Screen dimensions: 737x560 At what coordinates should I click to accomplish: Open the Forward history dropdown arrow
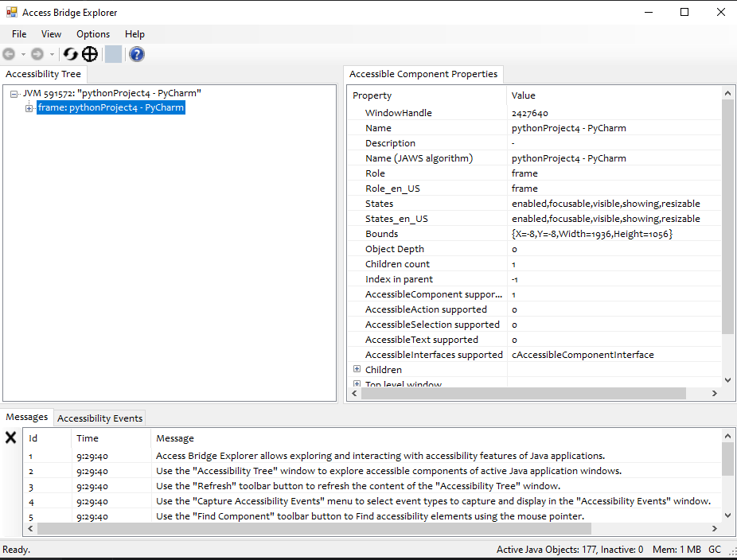[52, 55]
